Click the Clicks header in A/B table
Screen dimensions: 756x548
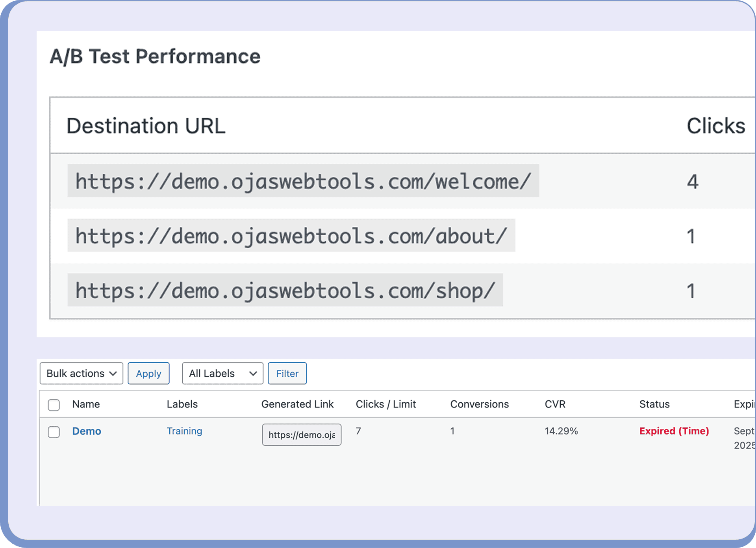click(716, 126)
